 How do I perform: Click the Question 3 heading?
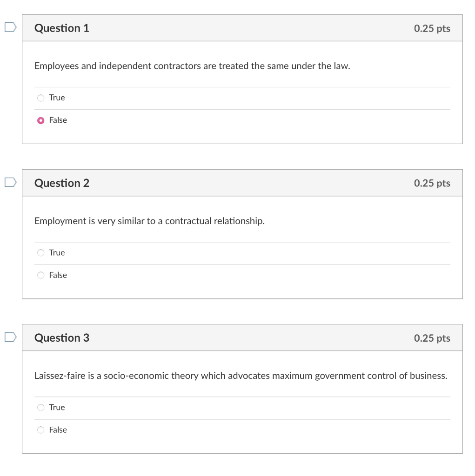click(62, 338)
